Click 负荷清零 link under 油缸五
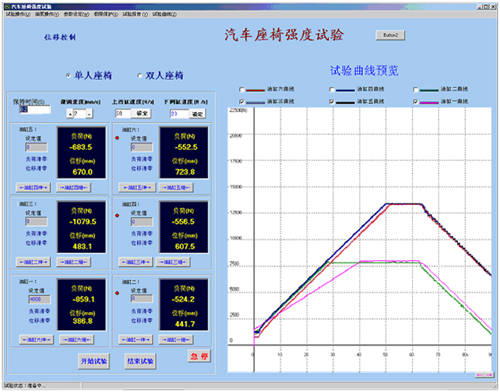Viewport: 500px width, 392px height. click(x=36, y=159)
